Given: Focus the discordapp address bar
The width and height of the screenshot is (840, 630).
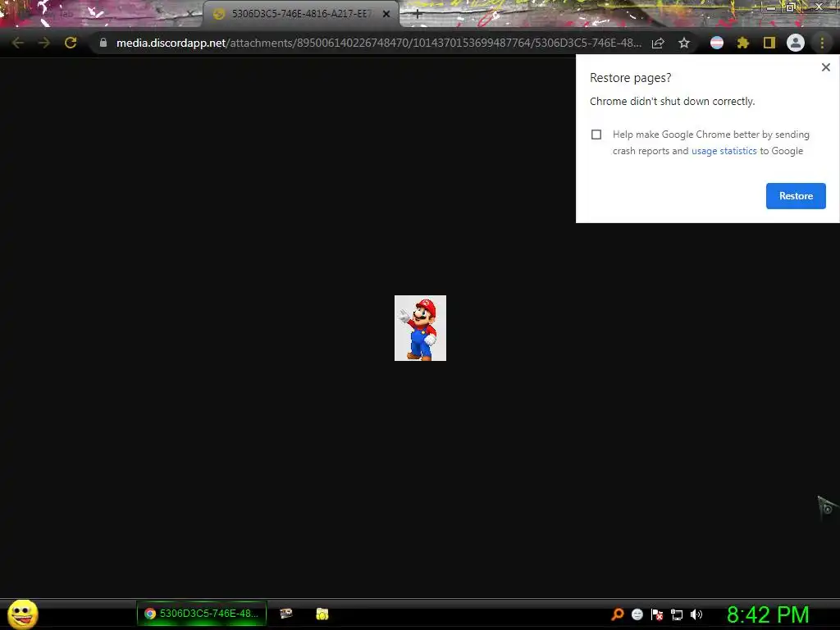Looking at the screenshot, I should (x=378, y=43).
